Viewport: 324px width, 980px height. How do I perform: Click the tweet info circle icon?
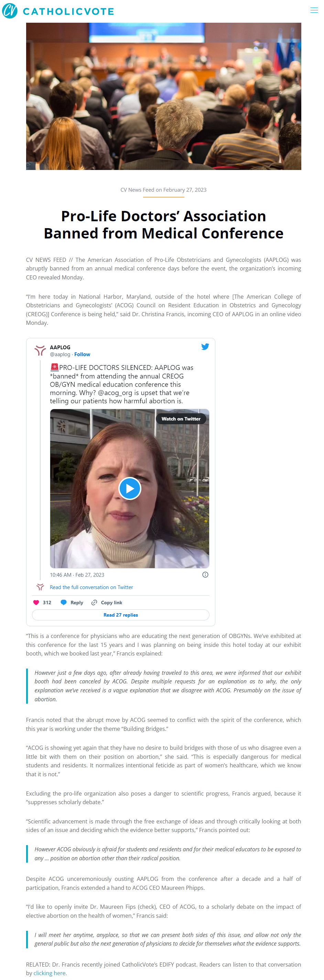(205, 574)
